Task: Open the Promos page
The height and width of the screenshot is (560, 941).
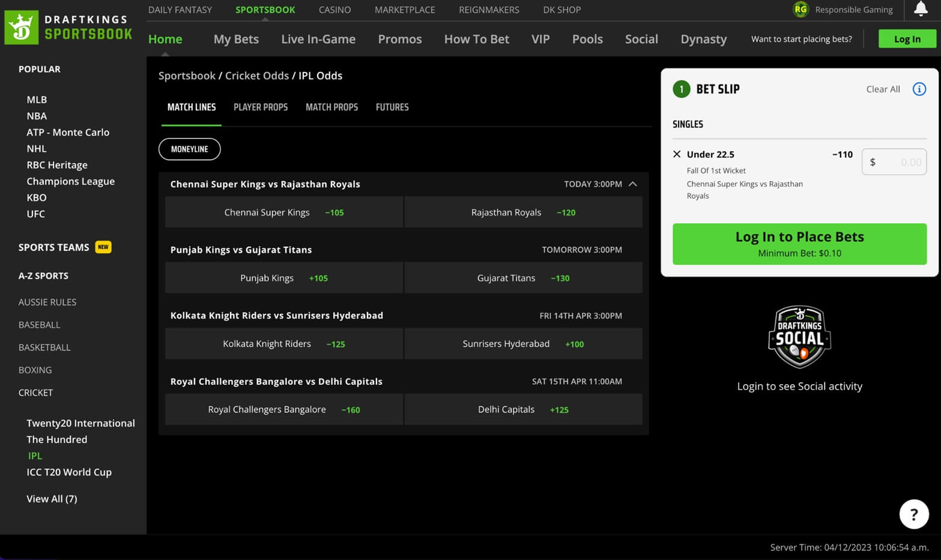Action: [400, 39]
